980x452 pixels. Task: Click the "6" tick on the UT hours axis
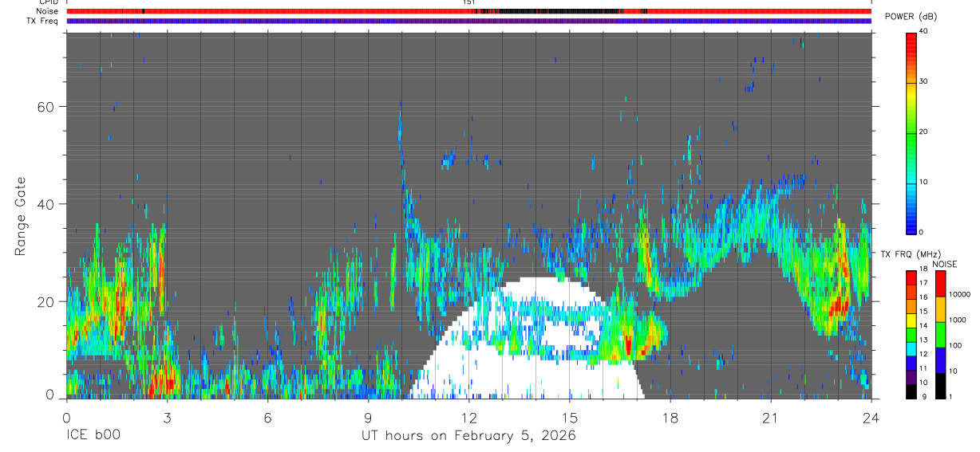(267, 419)
